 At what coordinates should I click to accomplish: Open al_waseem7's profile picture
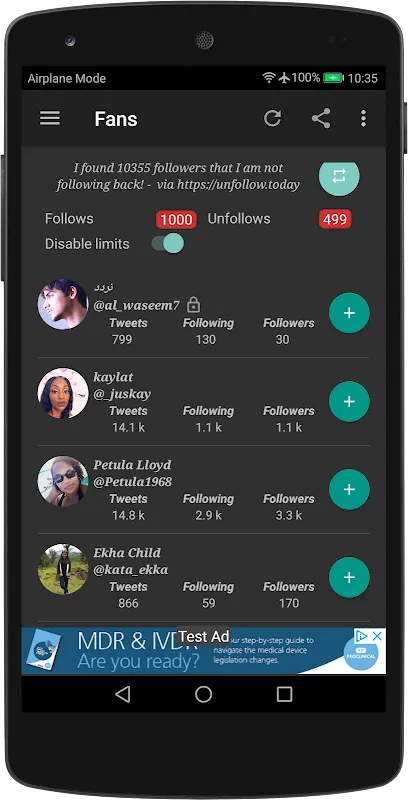point(63,304)
